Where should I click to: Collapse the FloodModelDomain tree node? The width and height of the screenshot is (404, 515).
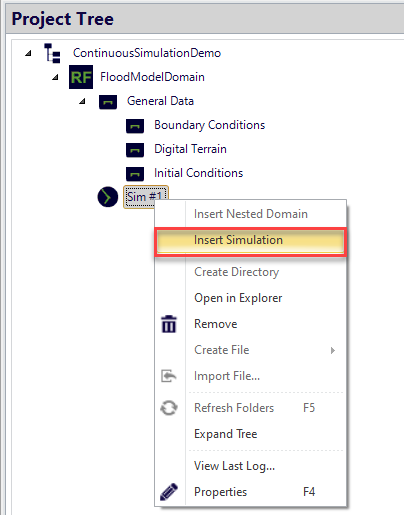click(56, 77)
